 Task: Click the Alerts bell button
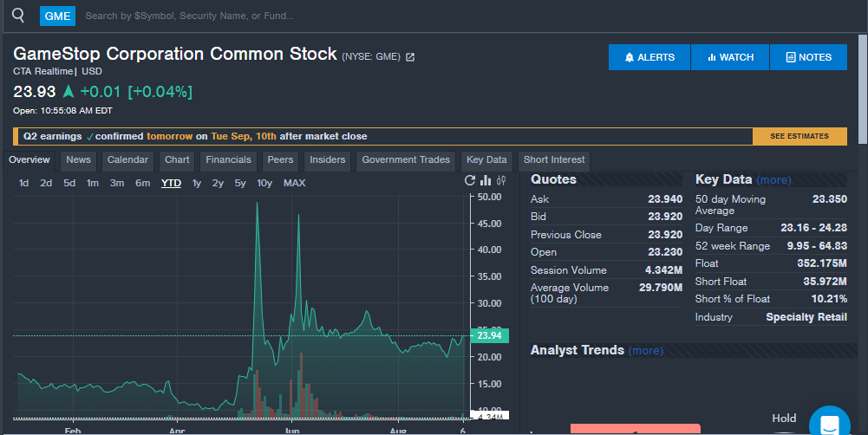point(649,57)
